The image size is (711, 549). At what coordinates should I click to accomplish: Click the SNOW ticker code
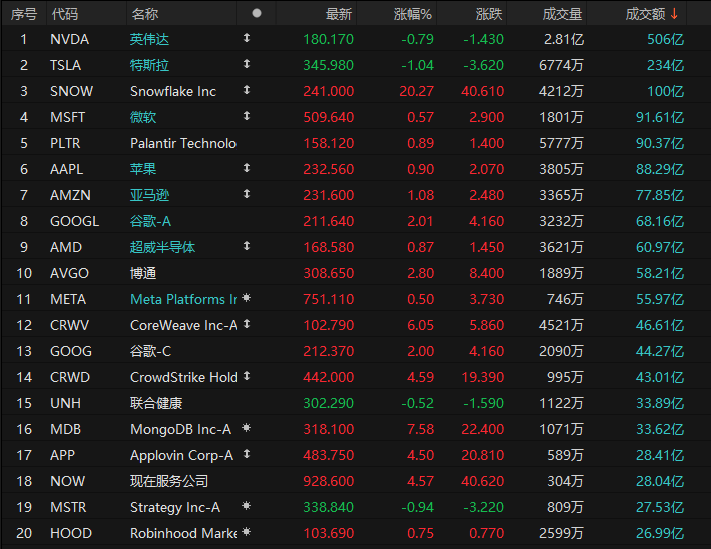tap(71, 92)
